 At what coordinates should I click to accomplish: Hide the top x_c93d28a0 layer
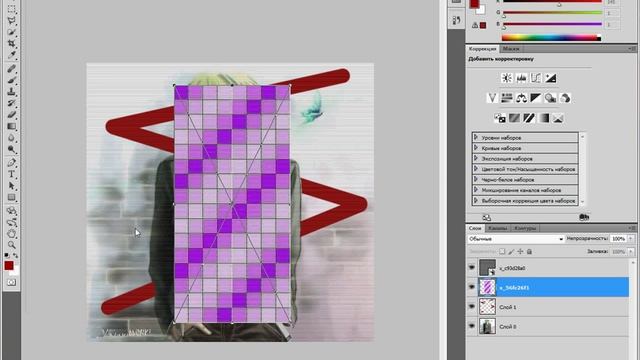coord(471,268)
